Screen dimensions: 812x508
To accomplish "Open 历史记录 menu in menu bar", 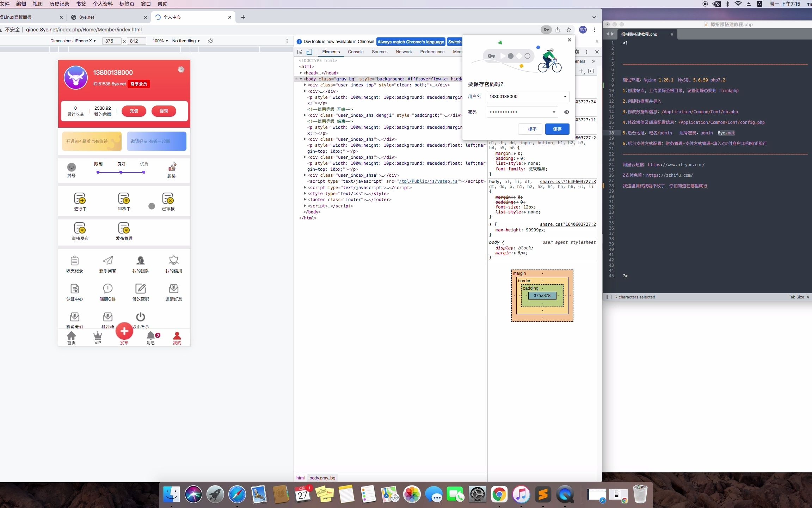I will [59, 4].
